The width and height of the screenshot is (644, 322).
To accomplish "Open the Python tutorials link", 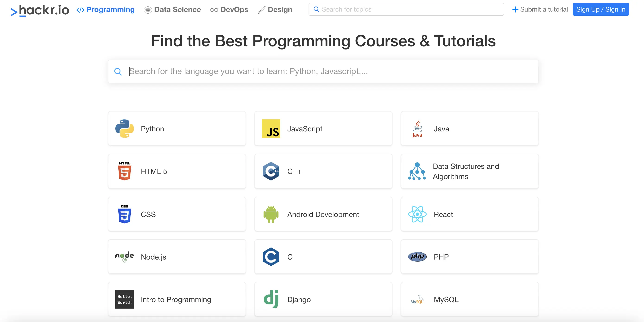I will pos(152,129).
